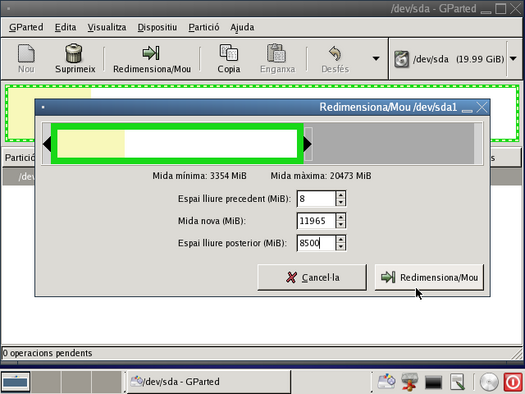This screenshot has width=525, height=394.
Task: Click the Mida màxima: 20473 MiB label
Action: (321, 176)
